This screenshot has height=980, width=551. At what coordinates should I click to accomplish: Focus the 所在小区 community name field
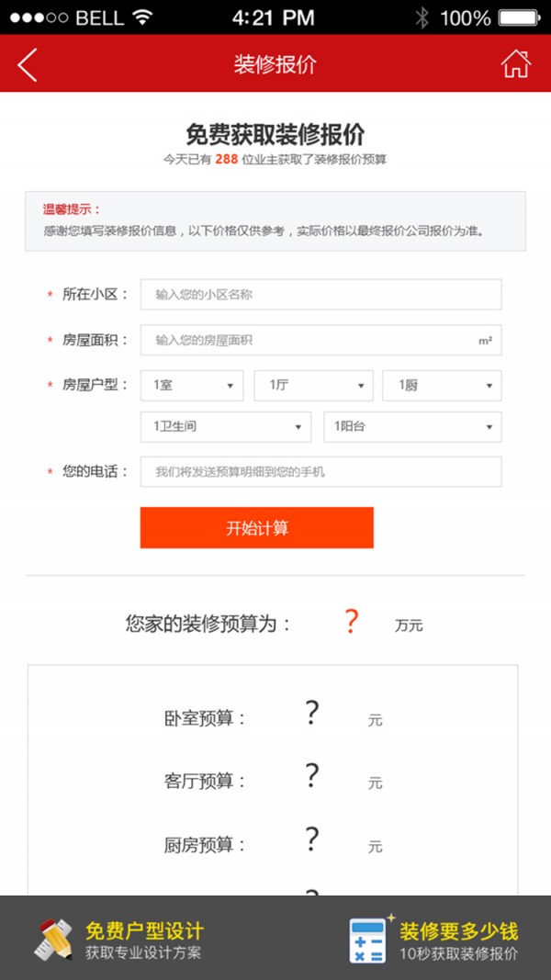pyautogui.click(x=320, y=295)
